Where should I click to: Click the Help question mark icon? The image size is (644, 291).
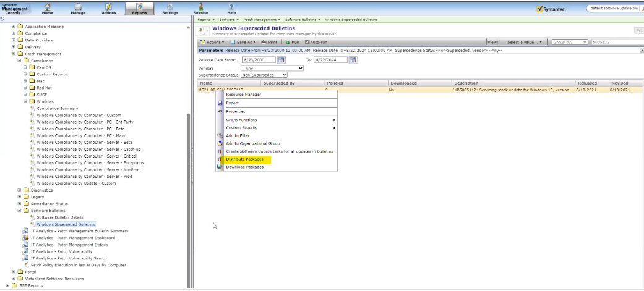pos(231,7)
